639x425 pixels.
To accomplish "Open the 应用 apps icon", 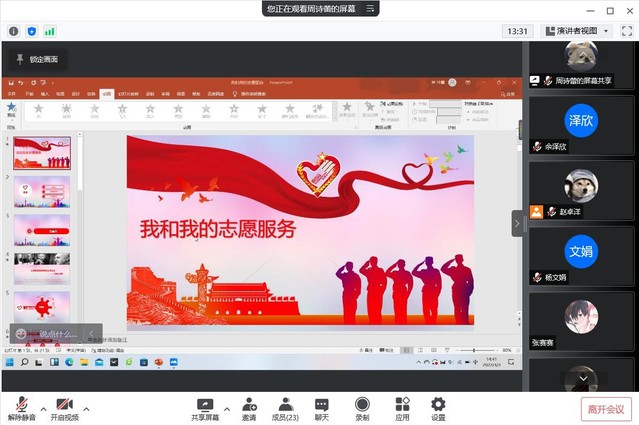I will pos(402,409).
